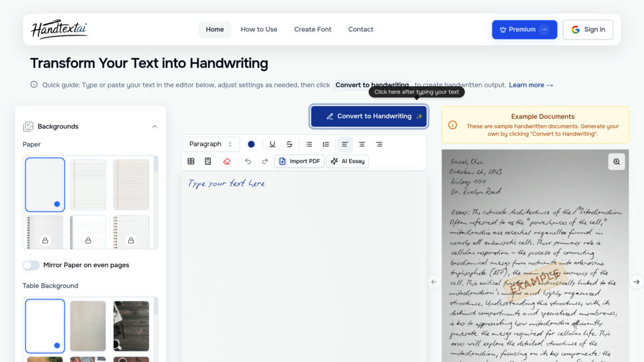The image size is (644, 362).
Task: Click the red eraser clear-formatting icon
Action: 227,161
